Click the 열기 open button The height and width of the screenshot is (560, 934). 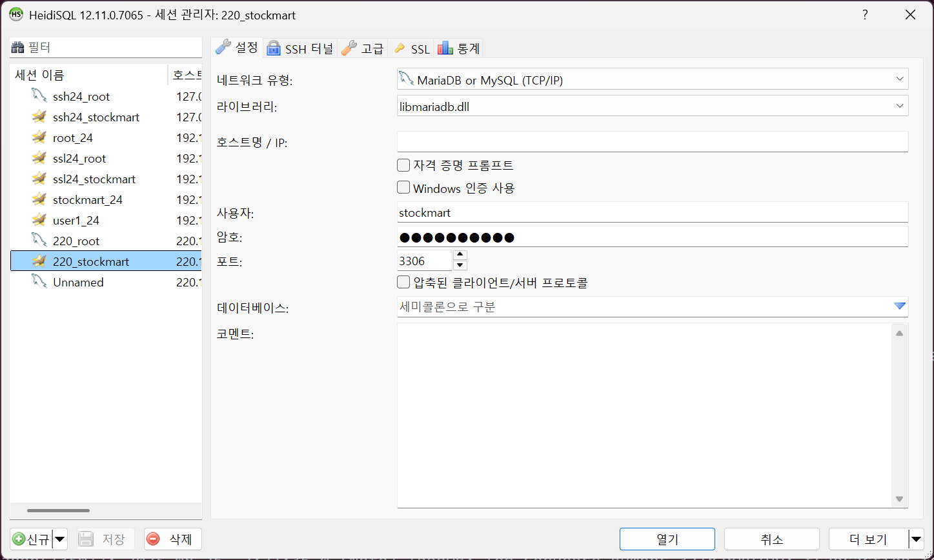[667, 539]
